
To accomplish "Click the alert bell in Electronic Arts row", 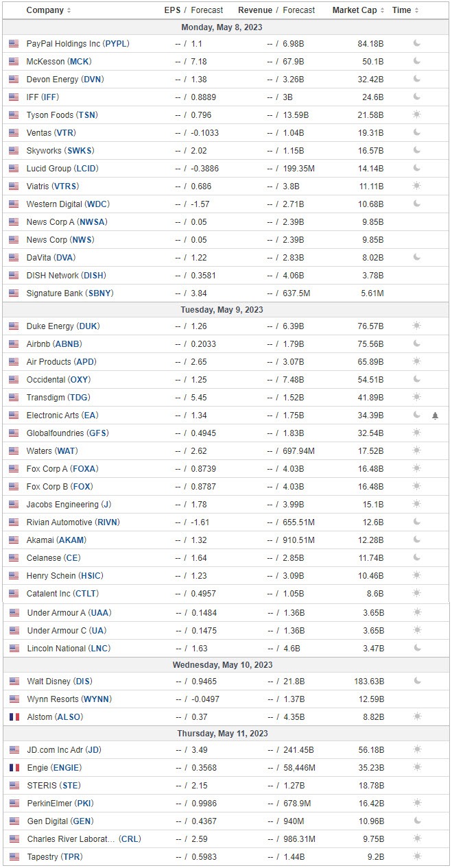I will [435, 415].
